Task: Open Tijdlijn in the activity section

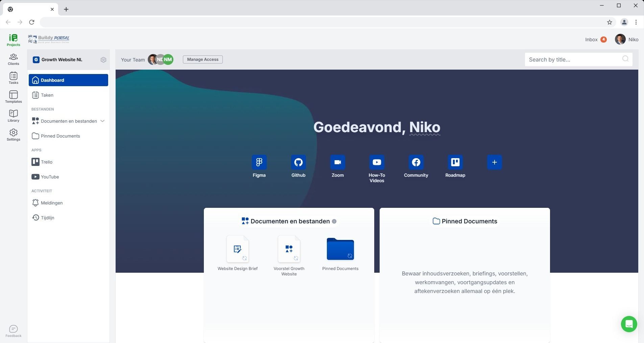Action: tap(47, 218)
